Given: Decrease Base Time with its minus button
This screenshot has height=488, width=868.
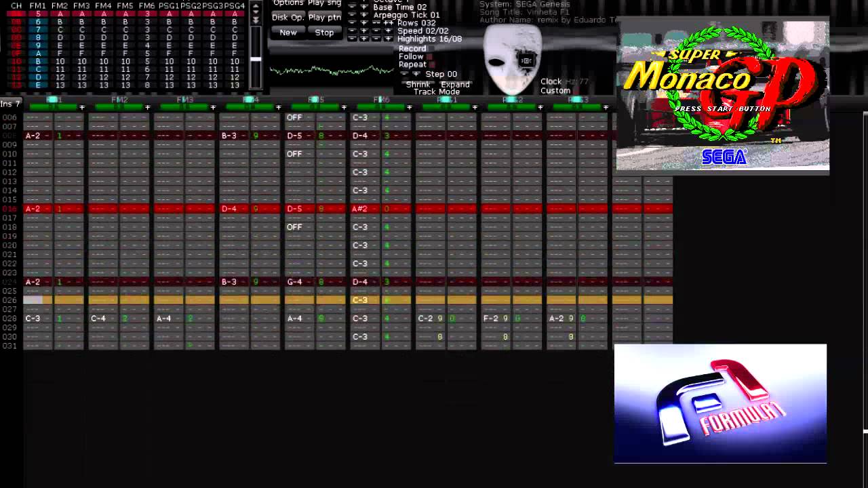Looking at the screenshot, I should tap(352, 6).
